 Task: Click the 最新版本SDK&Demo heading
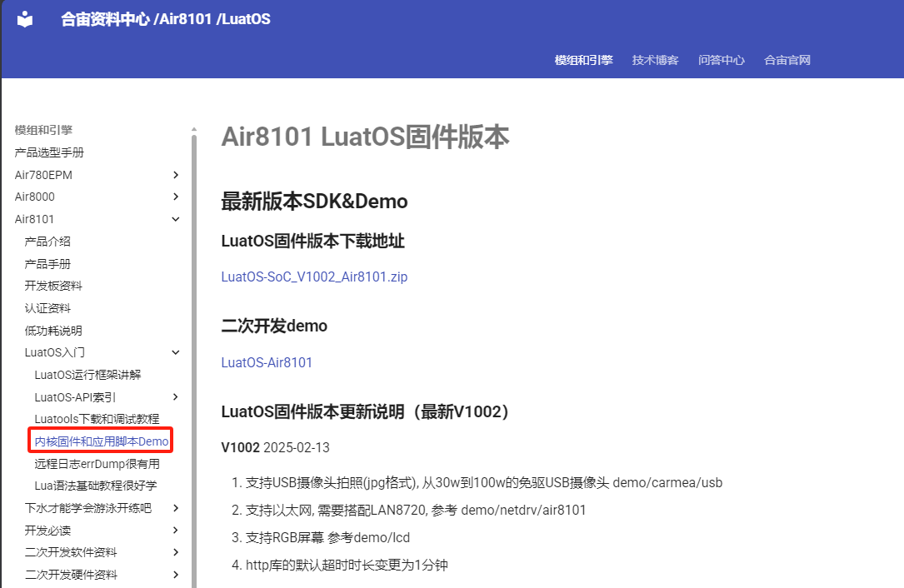click(x=314, y=202)
